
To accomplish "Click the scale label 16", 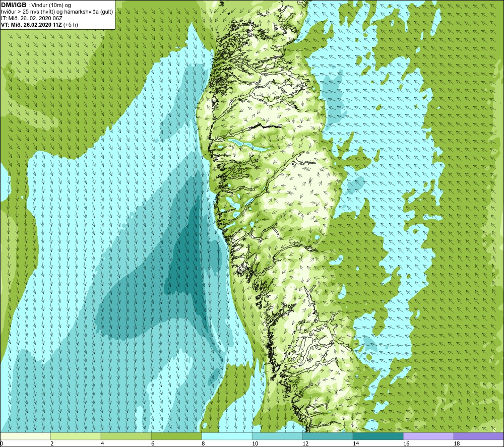I will tap(406, 444).
